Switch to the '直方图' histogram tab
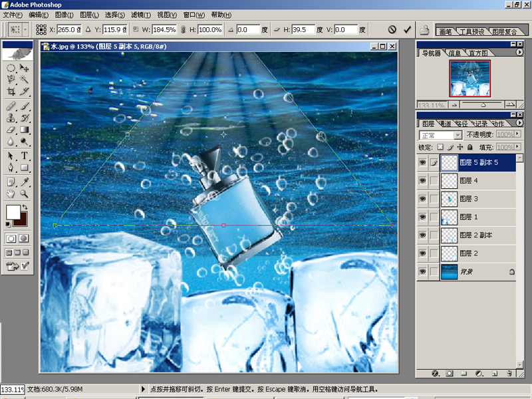This screenshot has width=532, height=399. tap(478, 53)
